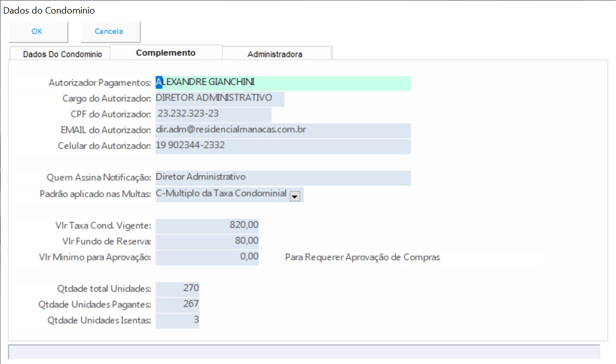Viewport: 616px width, 364px height.
Task: Select the Qtdade Unidades Pagantes field
Action: click(x=177, y=304)
